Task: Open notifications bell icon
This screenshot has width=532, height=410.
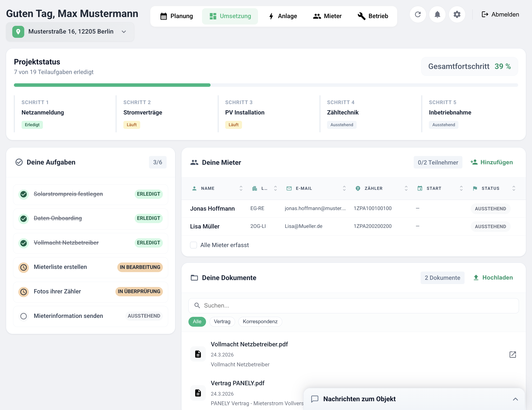Action: 437,14
